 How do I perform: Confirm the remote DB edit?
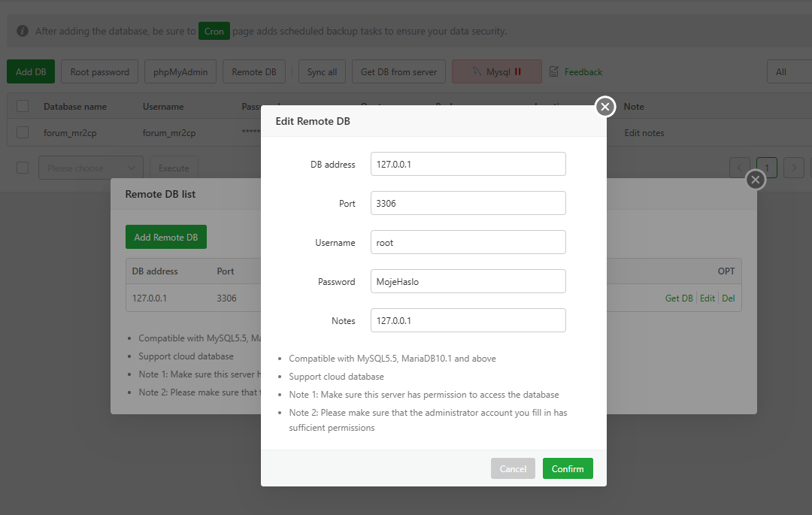(x=568, y=468)
